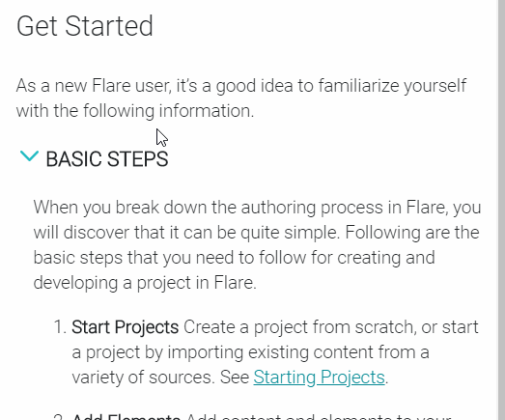Click the line starting "As a new Flare user"

point(241,86)
